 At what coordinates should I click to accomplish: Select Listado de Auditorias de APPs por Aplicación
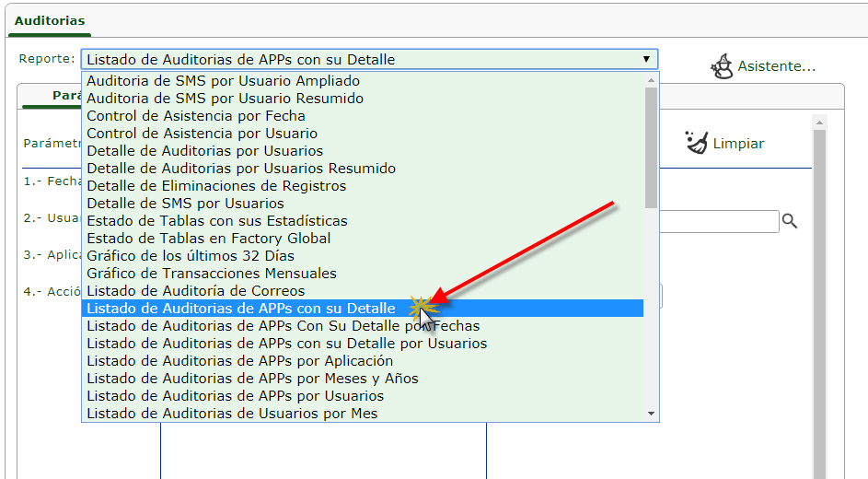click(362, 361)
